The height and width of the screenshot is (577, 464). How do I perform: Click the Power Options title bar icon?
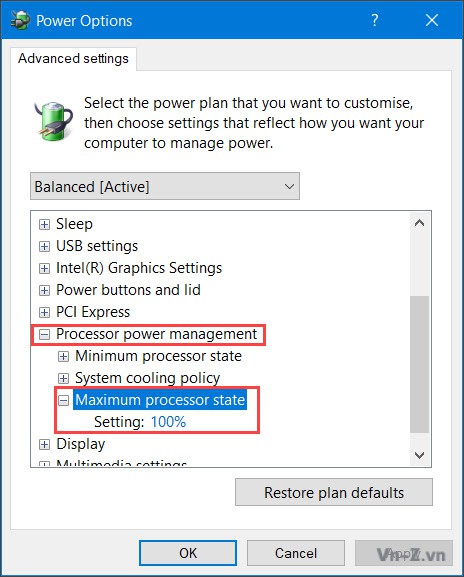[x=20, y=20]
